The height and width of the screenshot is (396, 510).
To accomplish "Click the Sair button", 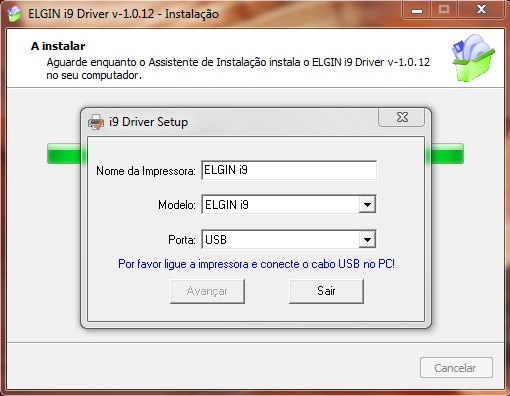I will (326, 291).
